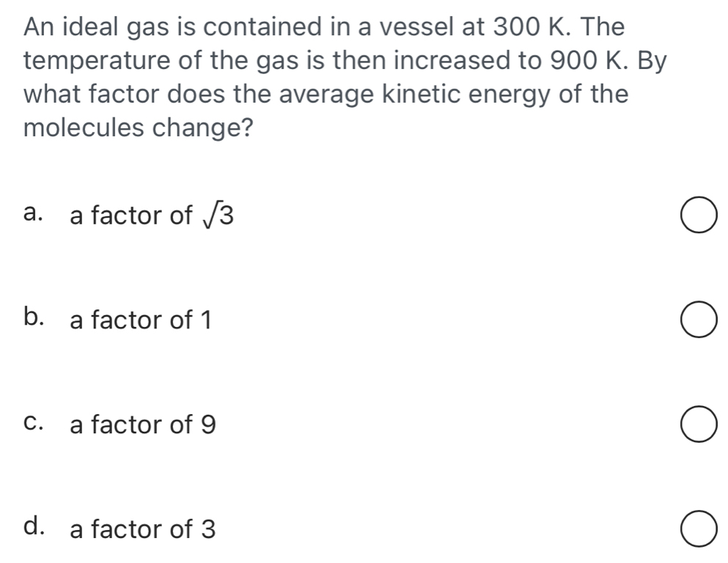Click the answer text "a factor of 1"

141,320
